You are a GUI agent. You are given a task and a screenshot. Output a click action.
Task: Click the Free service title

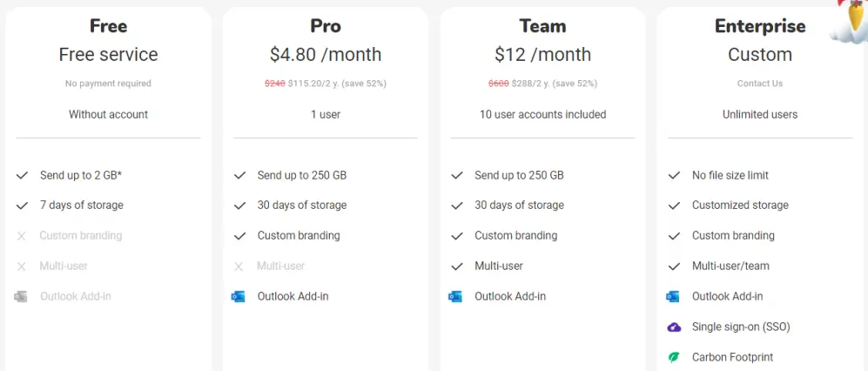click(109, 54)
